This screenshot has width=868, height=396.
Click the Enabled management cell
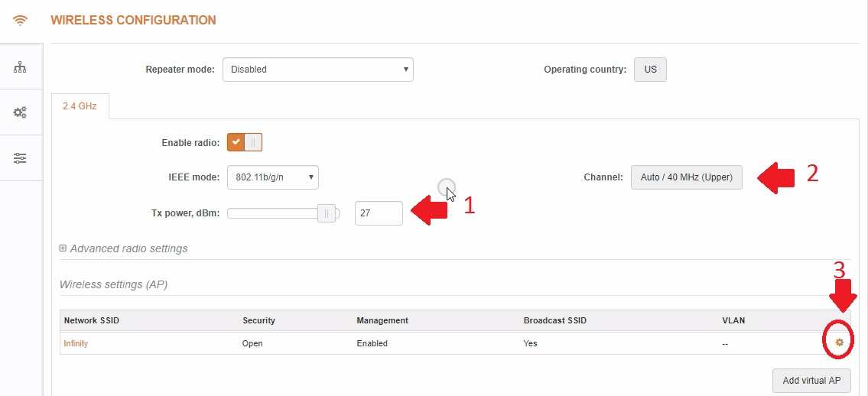point(372,343)
